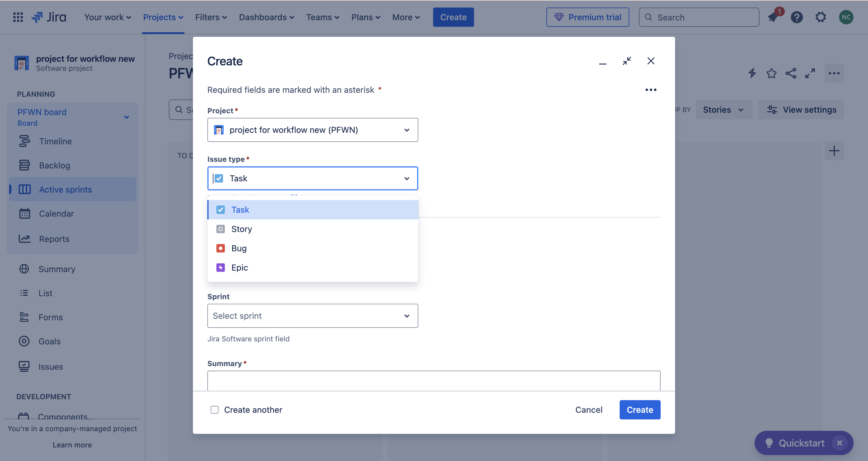Open the Backlog from the sidebar
This screenshot has height=461, width=868.
tap(54, 165)
